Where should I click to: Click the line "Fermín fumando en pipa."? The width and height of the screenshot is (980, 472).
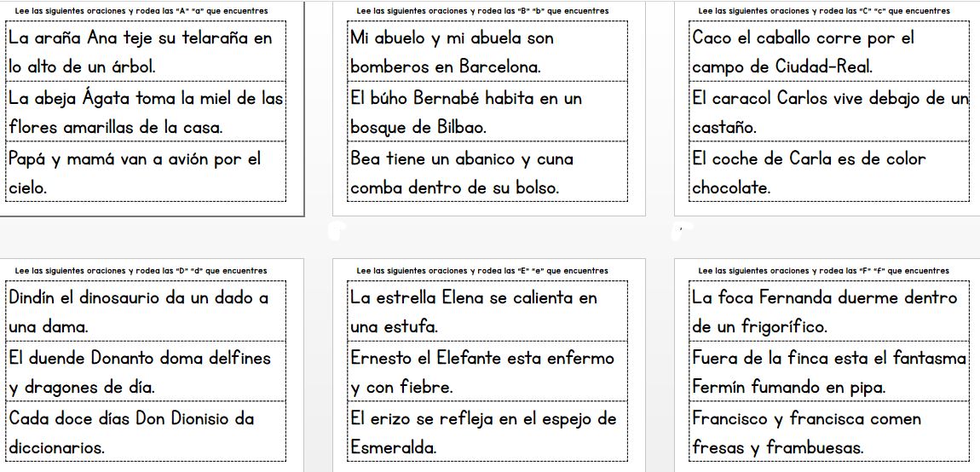point(789,388)
